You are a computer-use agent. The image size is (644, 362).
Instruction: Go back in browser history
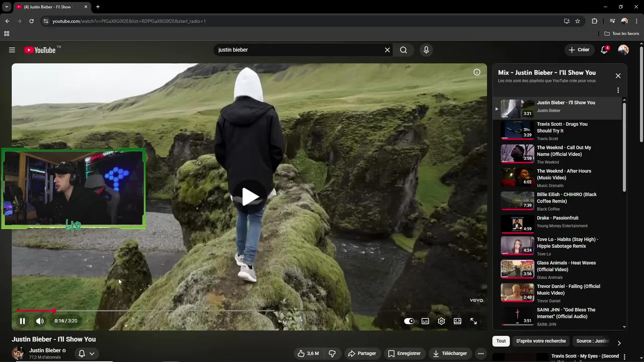[x=7, y=21]
